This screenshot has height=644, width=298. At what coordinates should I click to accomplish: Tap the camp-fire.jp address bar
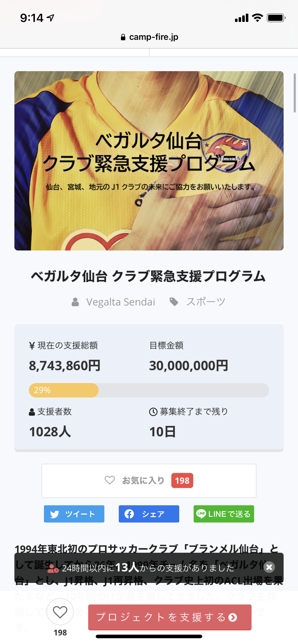149,37
